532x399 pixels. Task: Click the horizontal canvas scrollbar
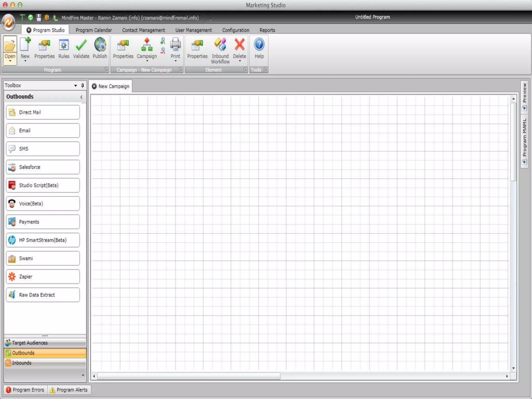pyautogui.click(x=189, y=376)
